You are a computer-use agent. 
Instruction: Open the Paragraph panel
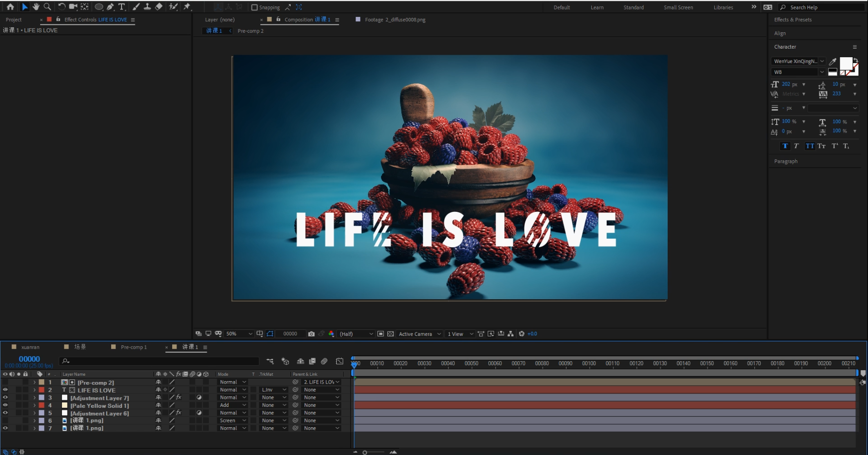pyautogui.click(x=786, y=161)
